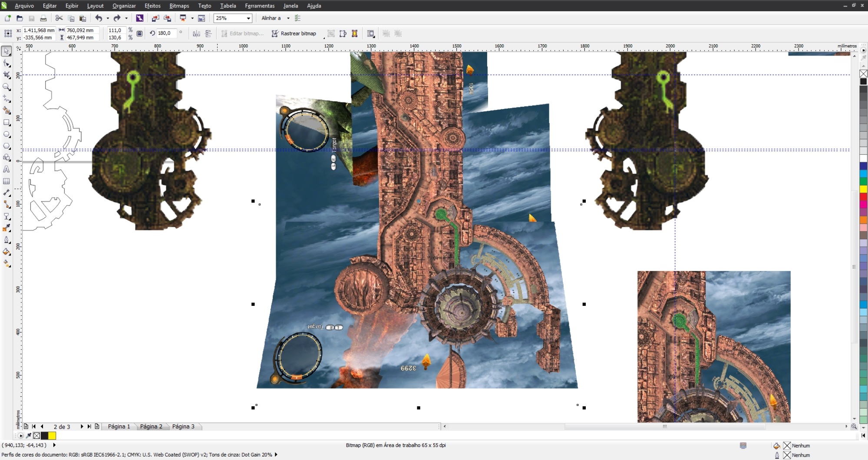868x460 pixels.
Task: Select the Eyedropper tool in the toolbox
Action: [x=7, y=228]
